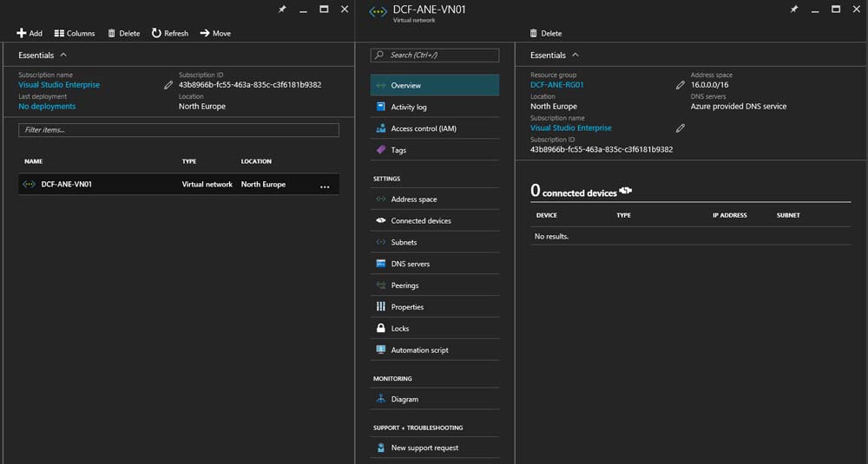The height and width of the screenshot is (464, 868).
Task: Open the Visual Studio Enterprise subscription link on the left
Action: (59, 85)
